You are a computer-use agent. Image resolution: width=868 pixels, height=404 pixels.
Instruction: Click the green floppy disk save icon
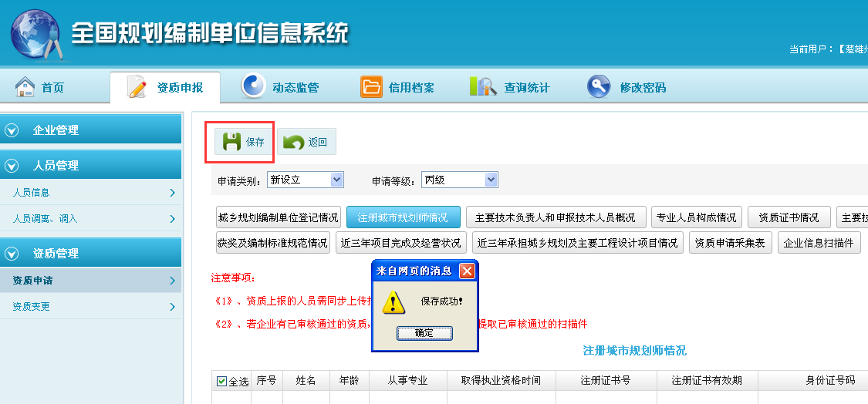point(231,142)
